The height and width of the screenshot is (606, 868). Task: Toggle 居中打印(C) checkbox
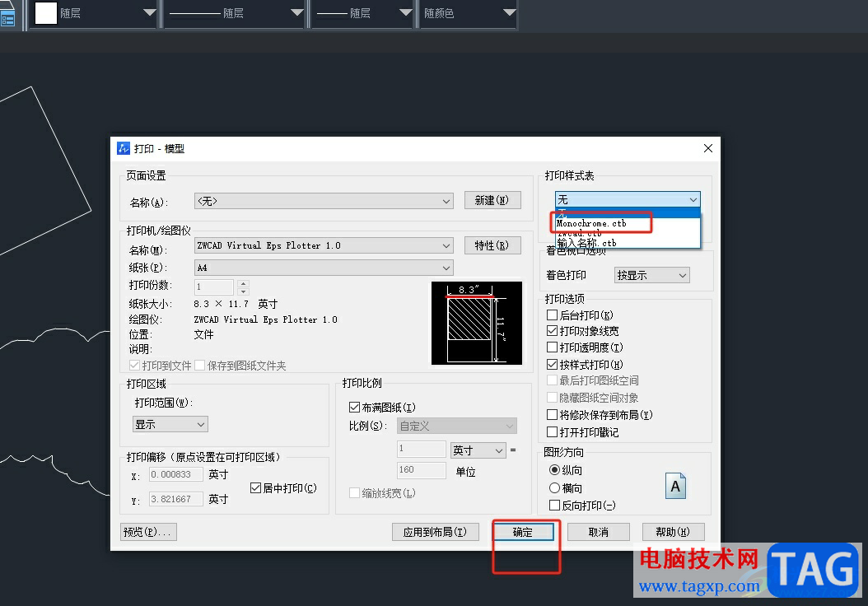[255, 487]
